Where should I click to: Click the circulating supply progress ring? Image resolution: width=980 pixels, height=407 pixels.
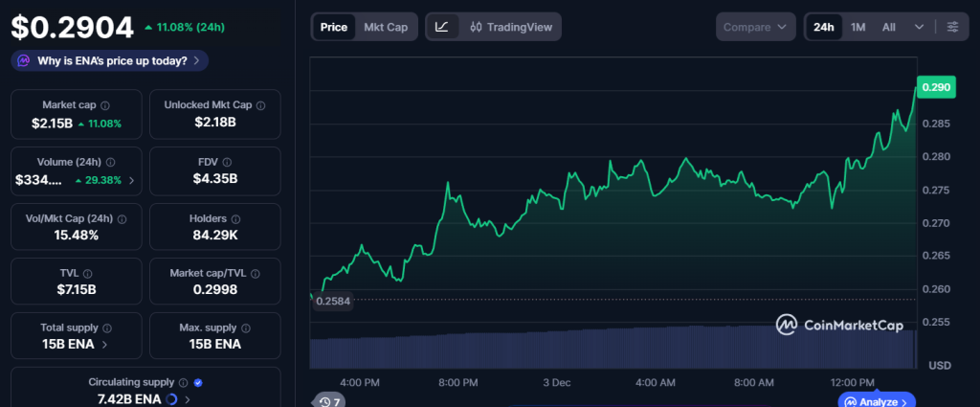pos(171,398)
